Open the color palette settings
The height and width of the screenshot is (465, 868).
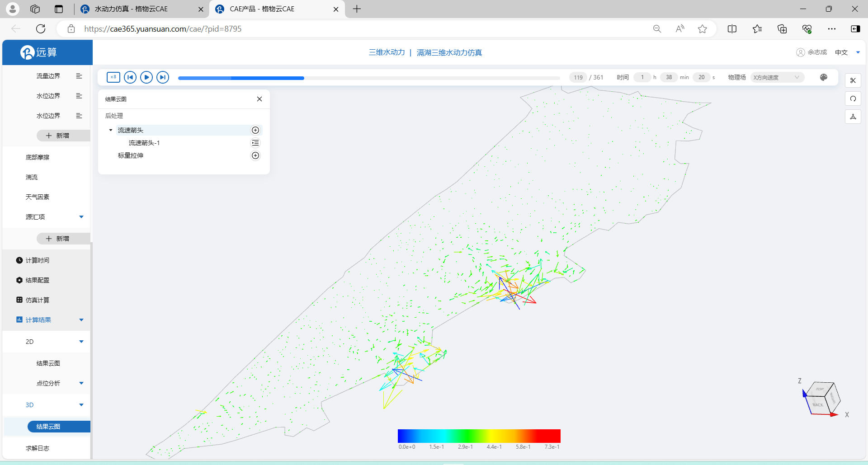click(x=824, y=77)
